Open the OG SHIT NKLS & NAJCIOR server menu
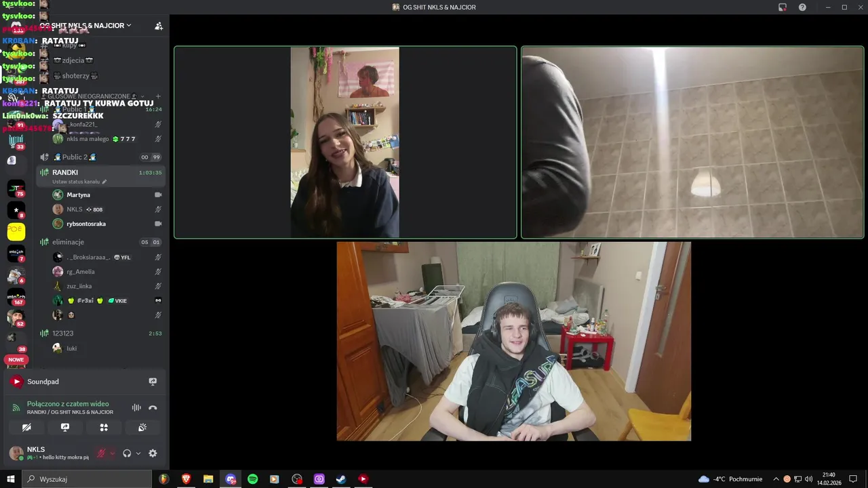Screen dimensions: 868x488 click(x=85, y=26)
